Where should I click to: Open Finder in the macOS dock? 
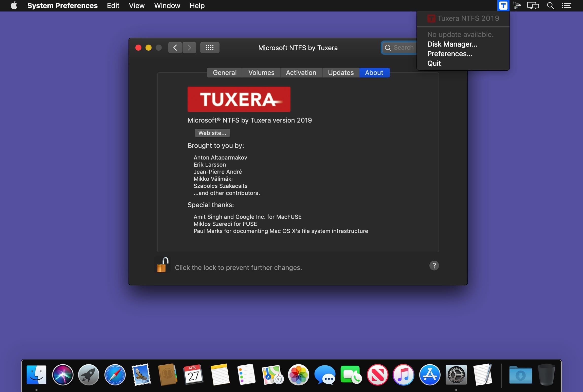(37, 375)
